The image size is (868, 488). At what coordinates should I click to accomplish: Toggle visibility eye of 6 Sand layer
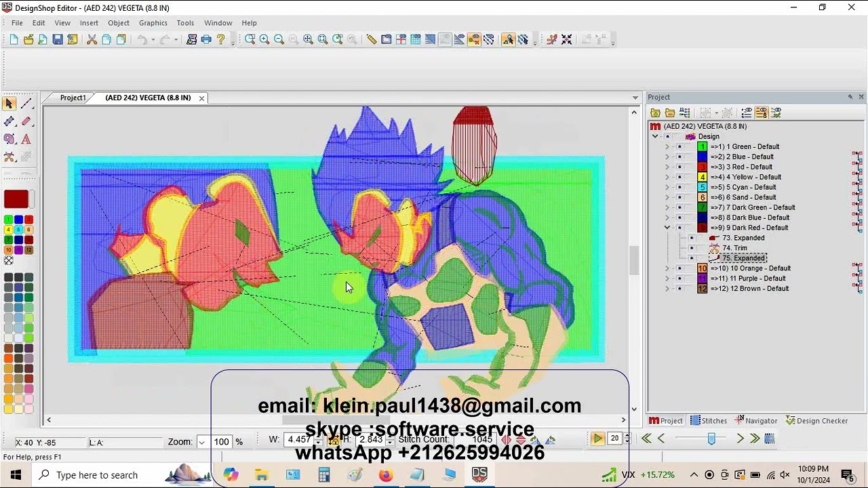(679, 197)
